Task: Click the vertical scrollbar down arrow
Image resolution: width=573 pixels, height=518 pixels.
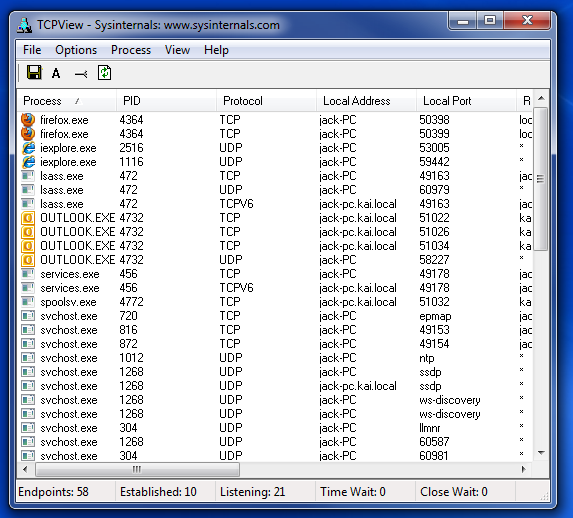Action: coord(541,453)
